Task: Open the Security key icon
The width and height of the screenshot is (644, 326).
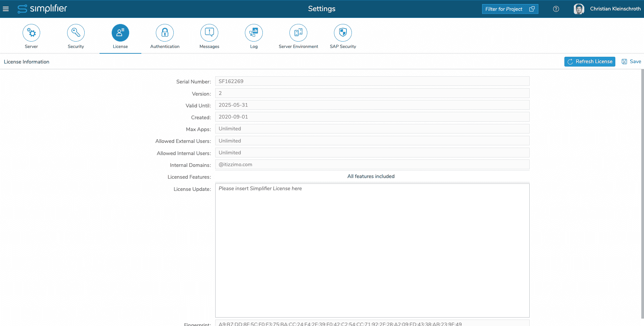Action: click(76, 33)
